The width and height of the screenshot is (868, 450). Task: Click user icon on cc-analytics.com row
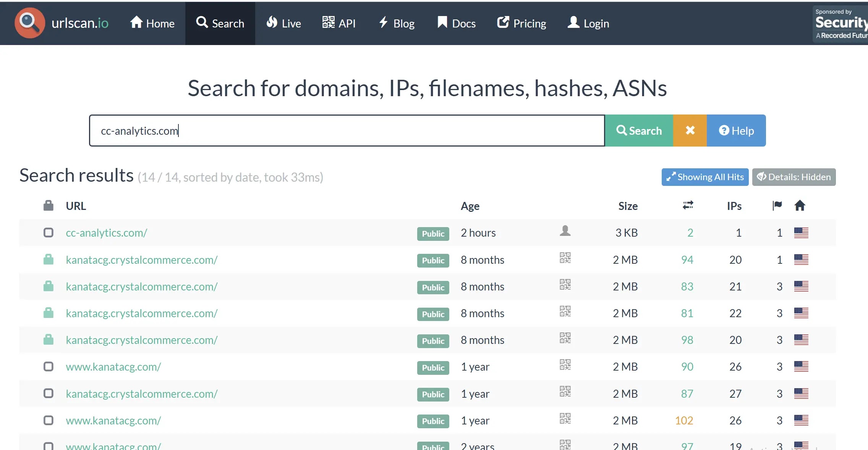coord(565,231)
